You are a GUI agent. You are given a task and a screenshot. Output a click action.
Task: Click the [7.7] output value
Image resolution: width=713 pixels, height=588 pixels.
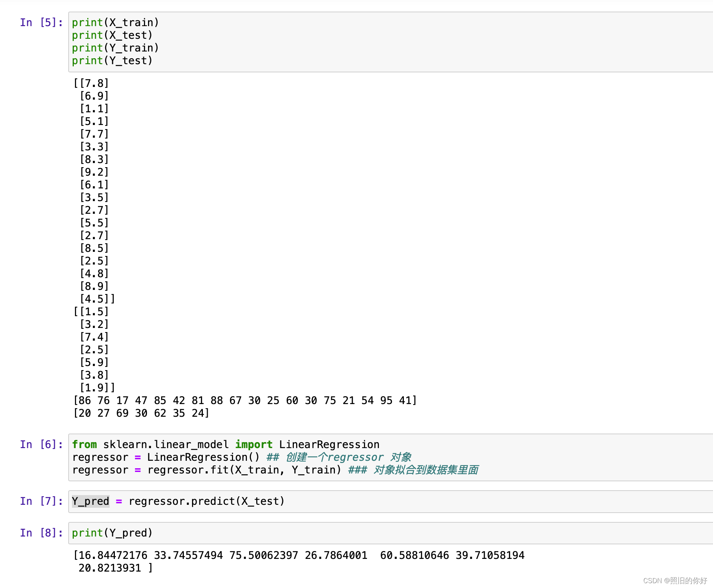(94, 134)
